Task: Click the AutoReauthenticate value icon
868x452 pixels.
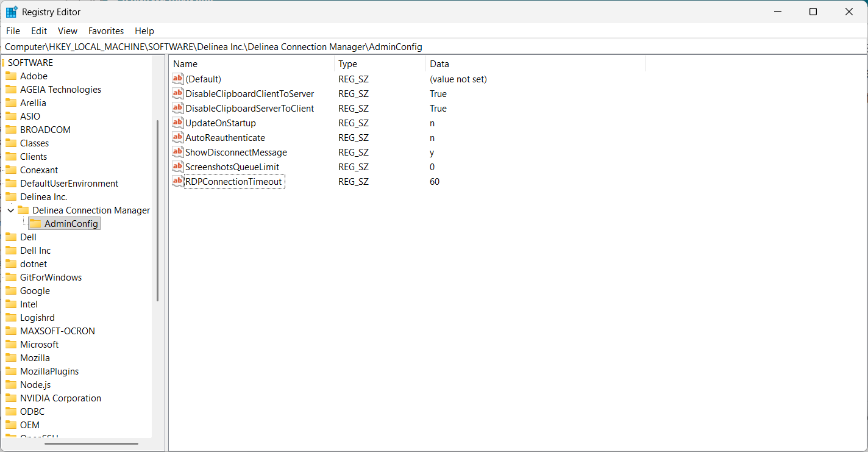Action: [178, 137]
